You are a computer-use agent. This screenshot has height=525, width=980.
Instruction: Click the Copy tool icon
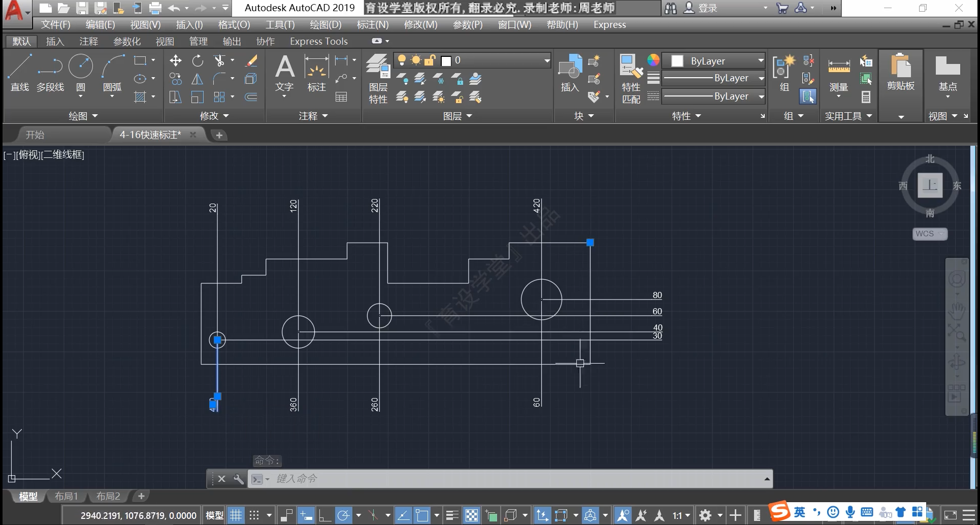[x=176, y=79]
